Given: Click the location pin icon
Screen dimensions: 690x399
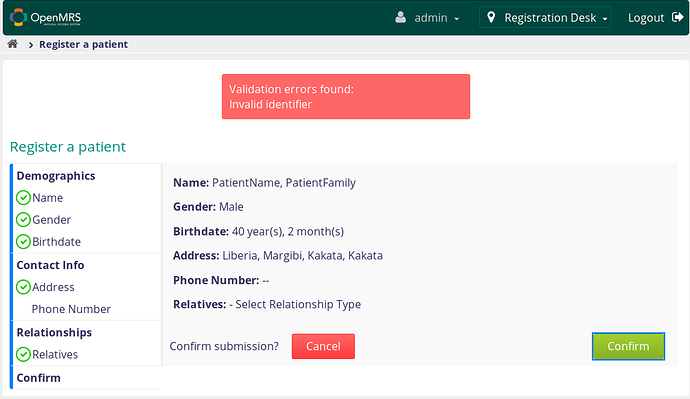Looking at the screenshot, I should [491, 17].
